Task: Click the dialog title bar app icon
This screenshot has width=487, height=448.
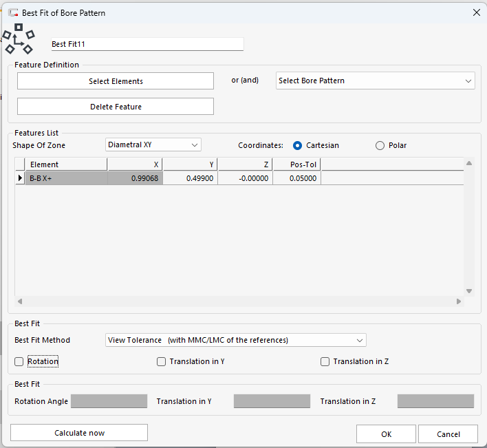Action: pyautogui.click(x=12, y=12)
